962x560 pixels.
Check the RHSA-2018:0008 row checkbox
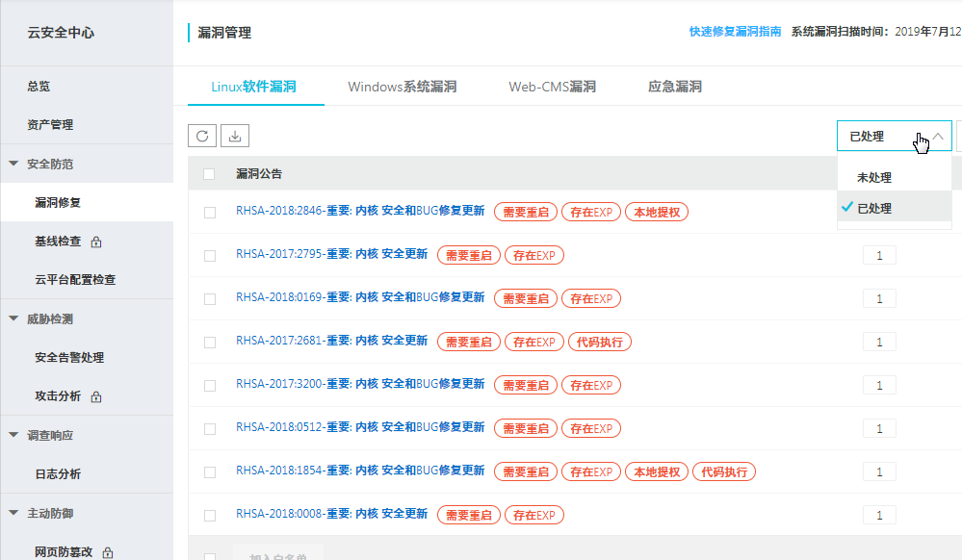pos(210,515)
